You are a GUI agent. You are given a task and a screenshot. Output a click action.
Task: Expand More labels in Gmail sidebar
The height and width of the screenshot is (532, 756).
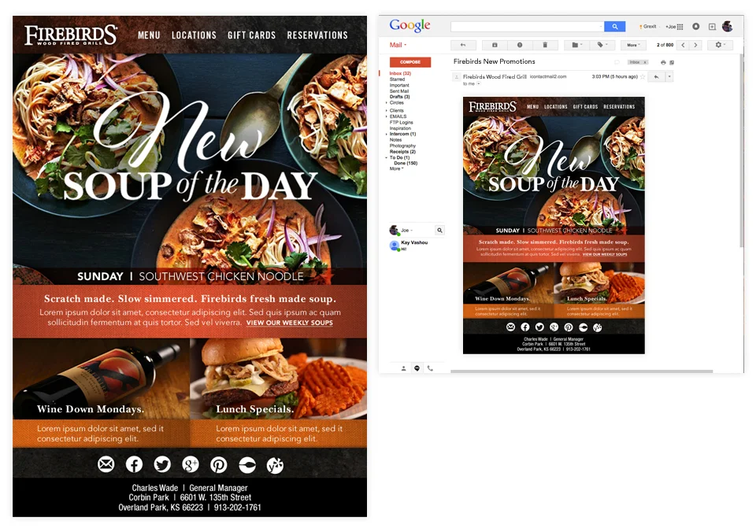tap(396, 168)
